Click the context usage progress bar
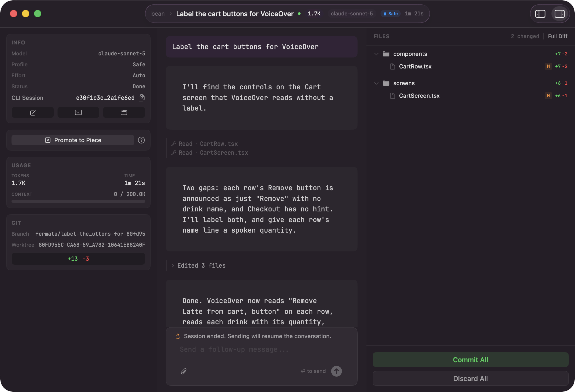The image size is (575, 392). point(78,201)
